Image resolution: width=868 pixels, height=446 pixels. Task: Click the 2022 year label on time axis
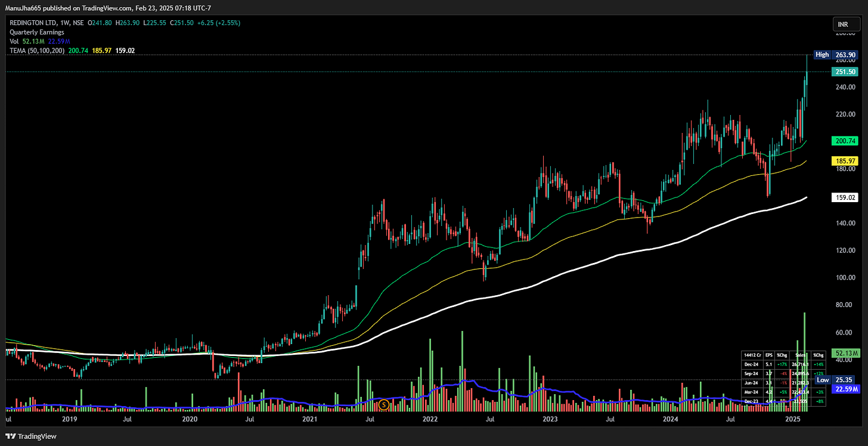tap(430, 420)
